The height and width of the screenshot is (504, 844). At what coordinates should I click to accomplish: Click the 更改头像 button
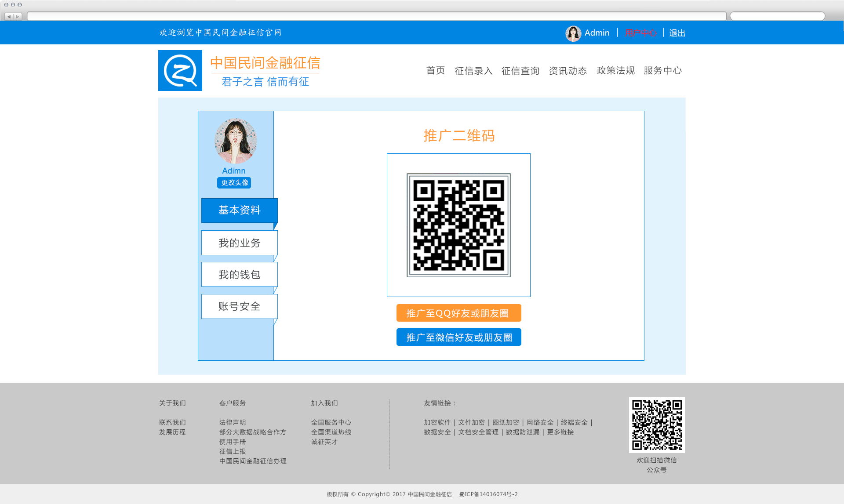(x=234, y=183)
